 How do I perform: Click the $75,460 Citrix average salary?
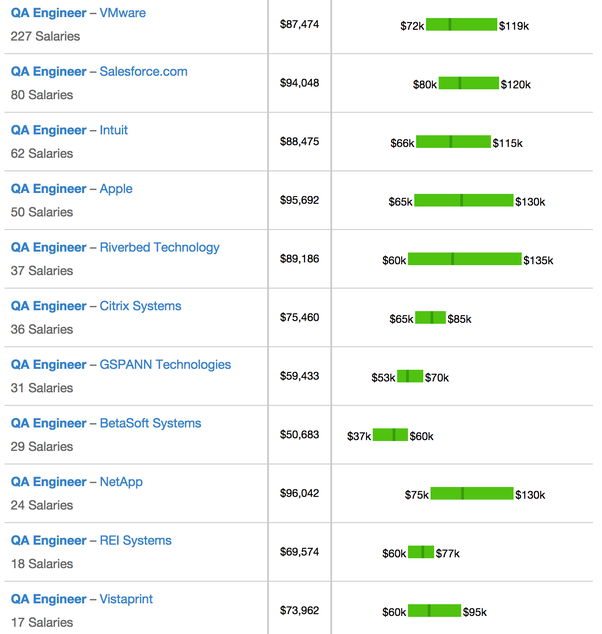[299, 317]
